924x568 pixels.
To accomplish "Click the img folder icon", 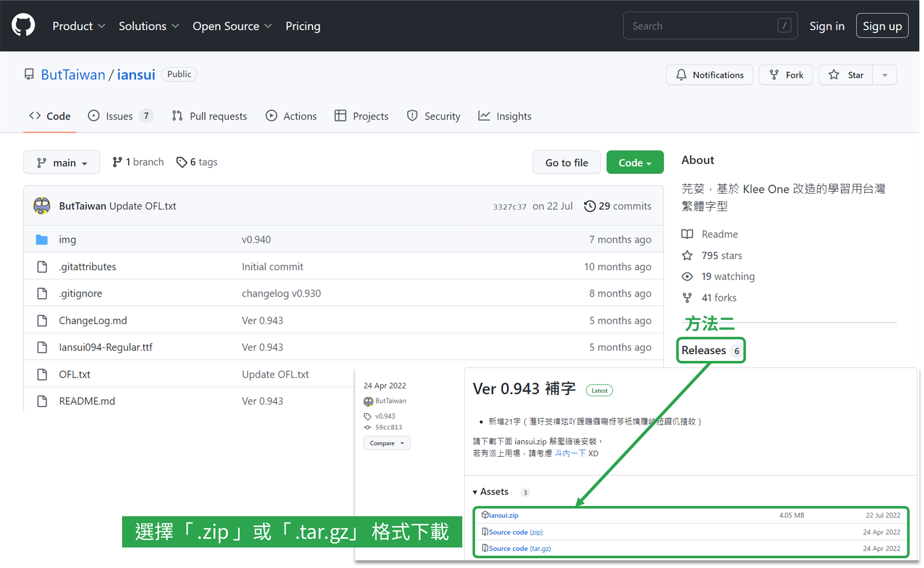I will (42, 239).
